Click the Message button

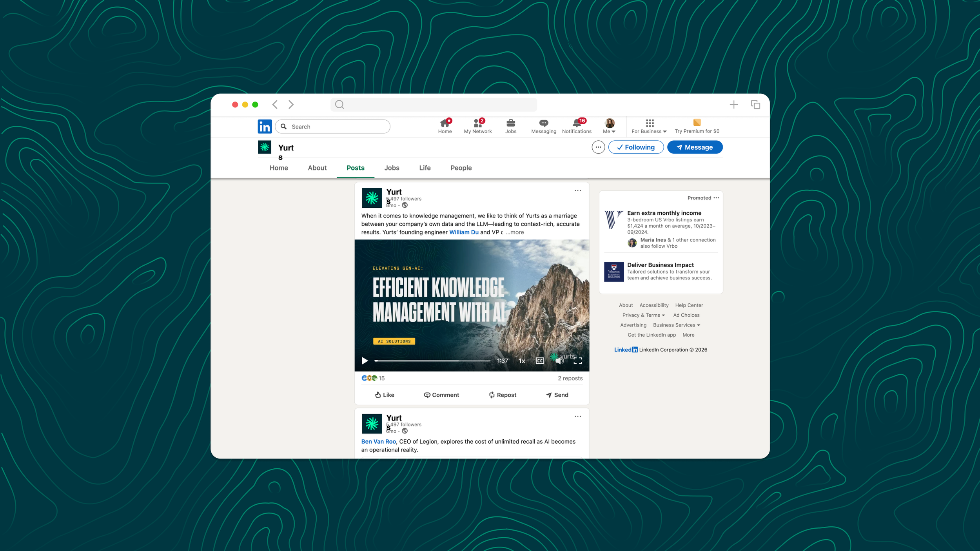coord(695,147)
